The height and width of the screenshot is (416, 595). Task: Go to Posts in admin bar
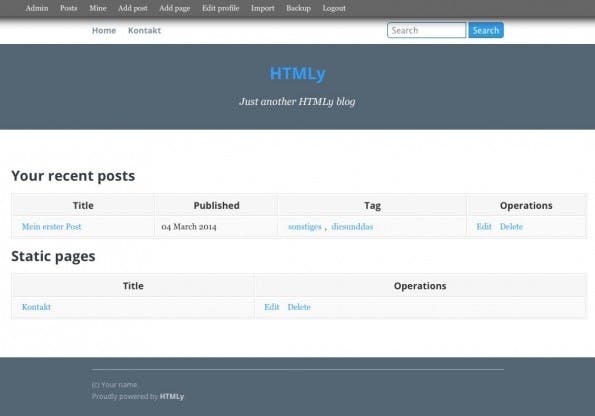[69, 8]
